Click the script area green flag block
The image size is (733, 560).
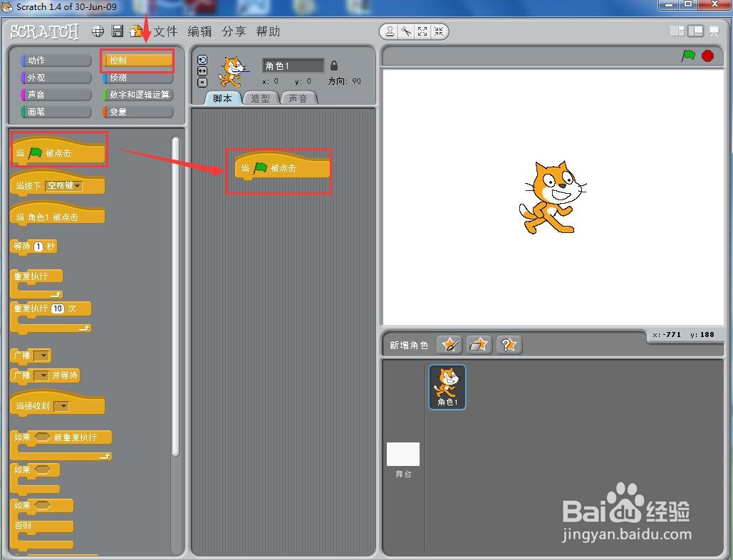coord(282,166)
